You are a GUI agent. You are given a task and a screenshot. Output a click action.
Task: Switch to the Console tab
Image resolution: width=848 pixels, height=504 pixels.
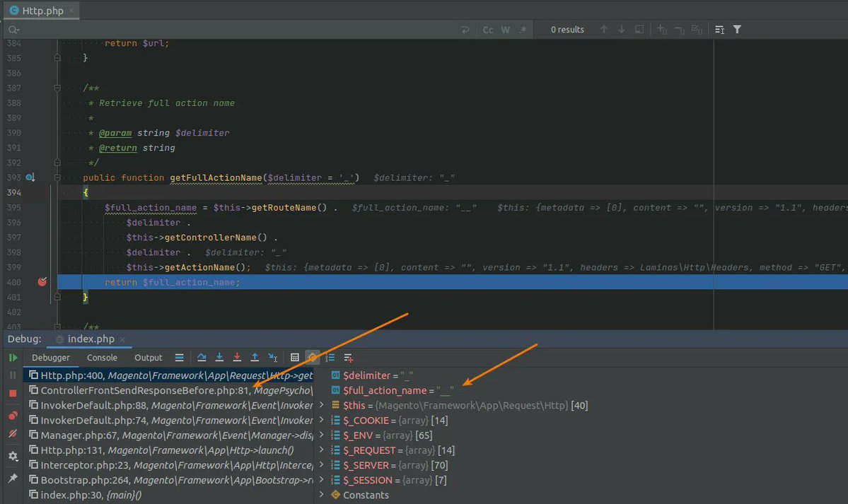click(x=101, y=358)
